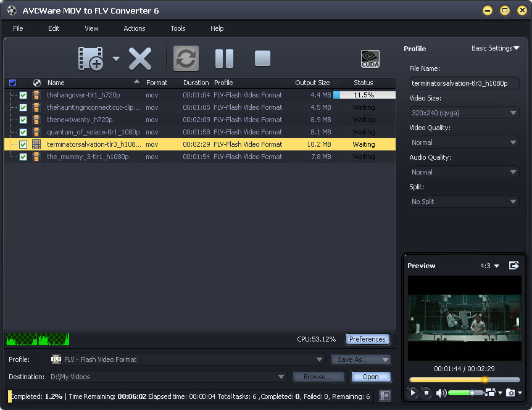
Task: Click the preview video thumbnail
Action: tap(464, 318)
